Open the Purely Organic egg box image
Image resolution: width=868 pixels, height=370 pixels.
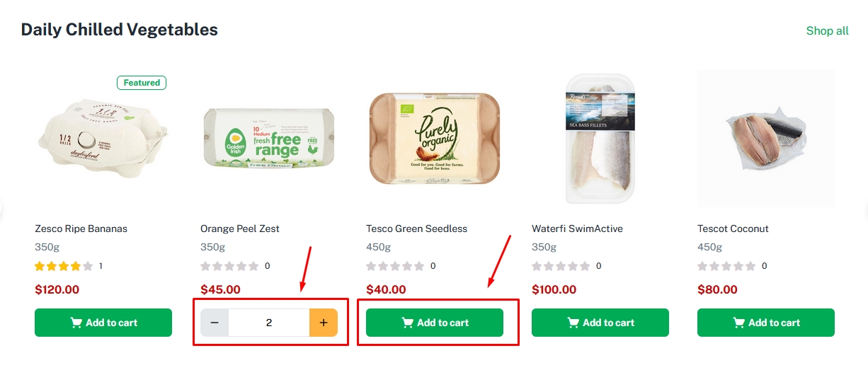tap(435, 139)
